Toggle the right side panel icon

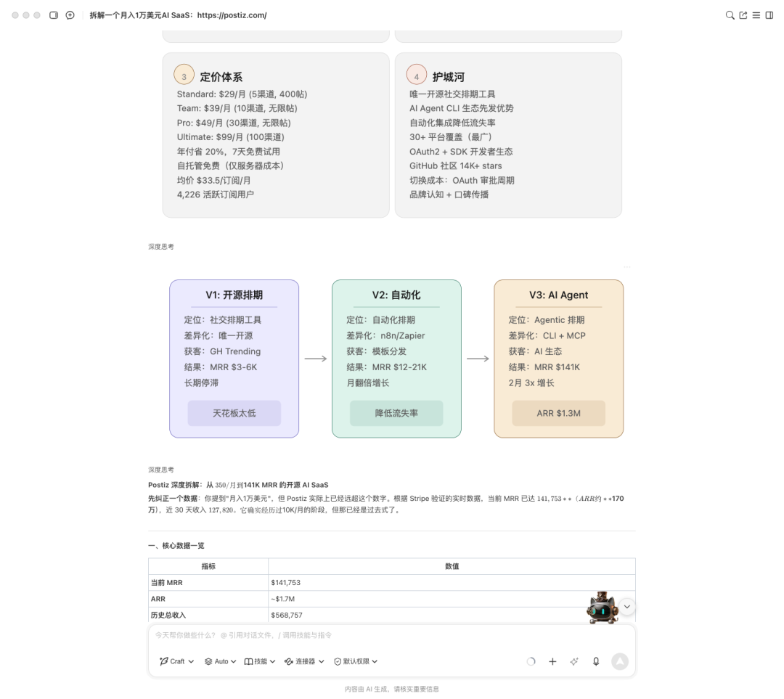(x=769, y=15)
